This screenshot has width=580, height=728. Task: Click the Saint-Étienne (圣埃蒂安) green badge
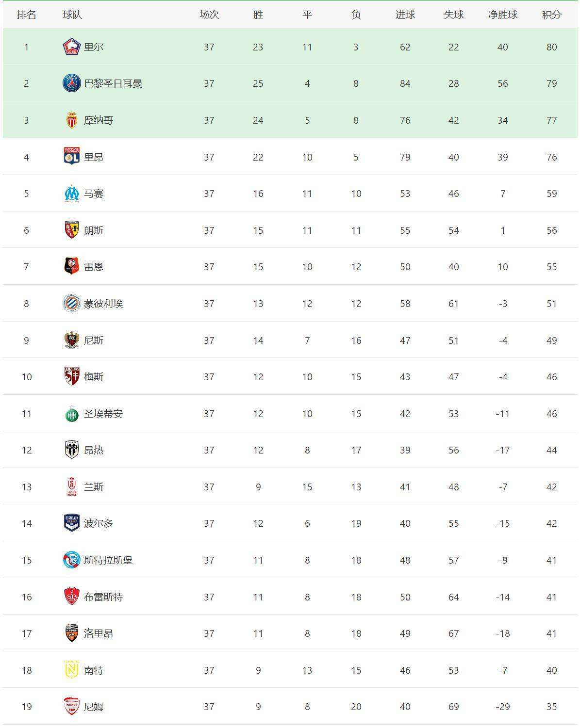[x=72, y=414]
